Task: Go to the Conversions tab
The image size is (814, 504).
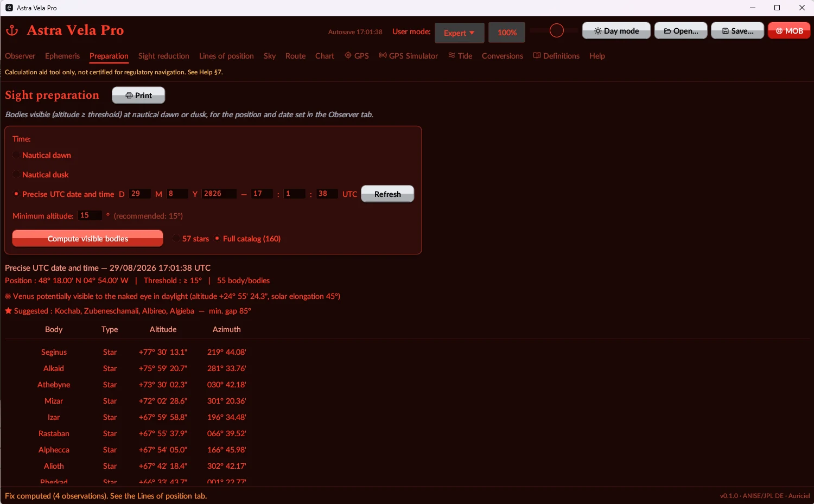Action: 503,56
